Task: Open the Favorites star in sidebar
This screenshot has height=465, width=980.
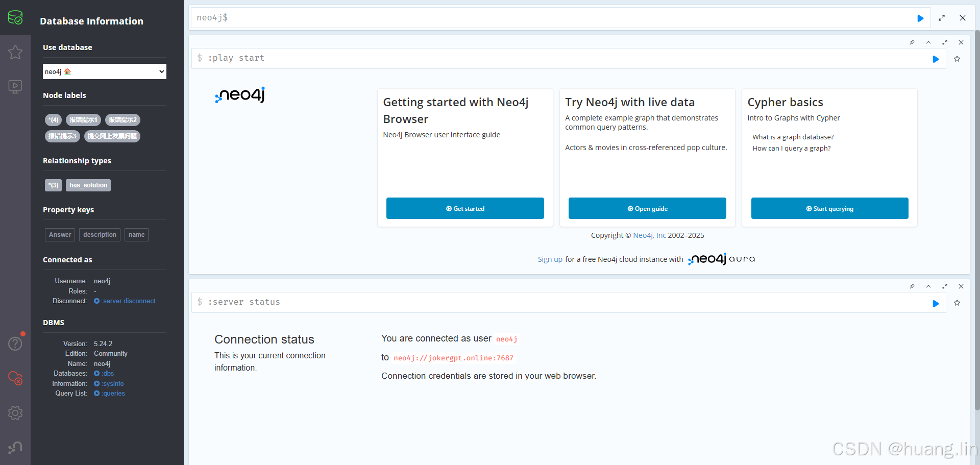Action: (x=15, y=52)
